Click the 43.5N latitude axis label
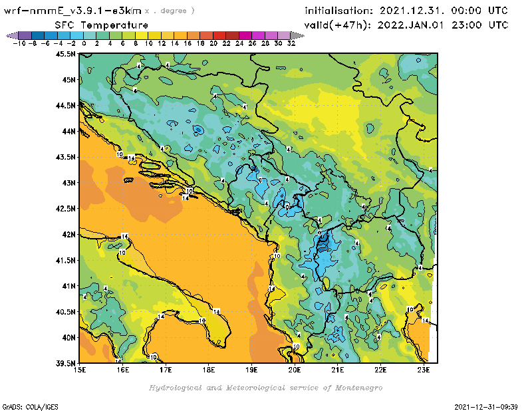532x411 pixels. point(65,157)
